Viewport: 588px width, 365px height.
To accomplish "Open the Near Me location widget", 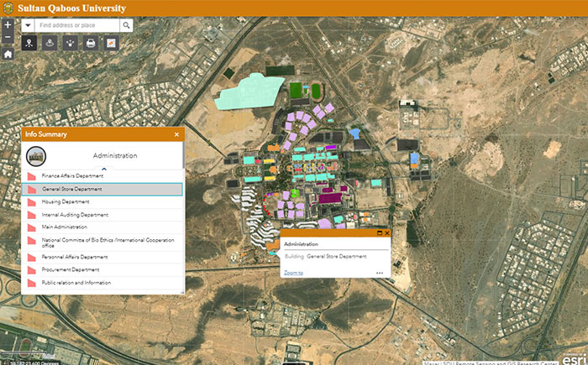I will [50, 43].
